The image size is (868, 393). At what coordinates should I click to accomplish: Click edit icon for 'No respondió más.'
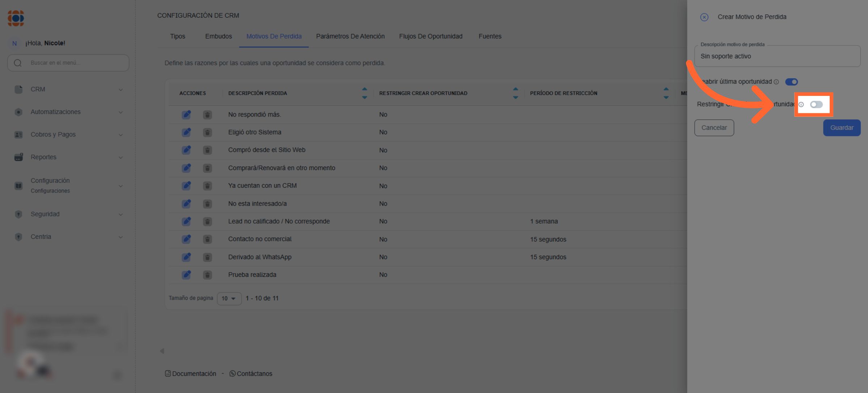point(186,115)
